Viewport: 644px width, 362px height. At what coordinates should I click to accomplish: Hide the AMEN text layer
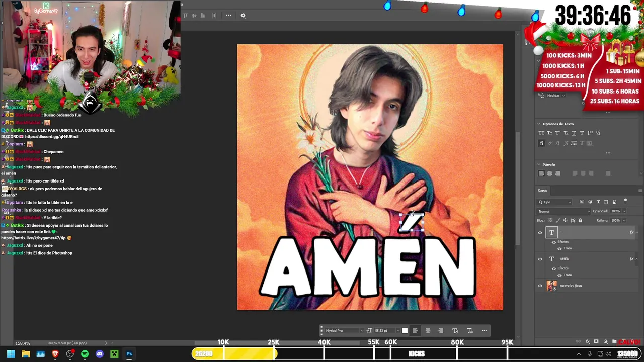pyautogui.click(x=540, y=259)
